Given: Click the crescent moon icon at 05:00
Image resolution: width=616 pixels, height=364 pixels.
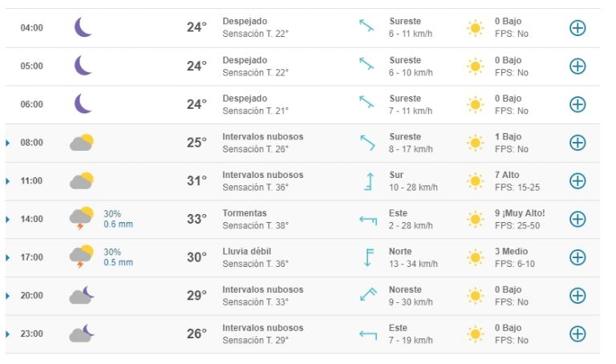Looking at the screenshot, I should coord(83,66).
